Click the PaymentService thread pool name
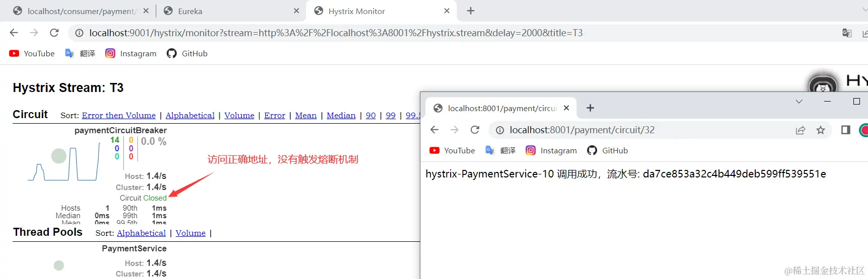 [134, 248]
